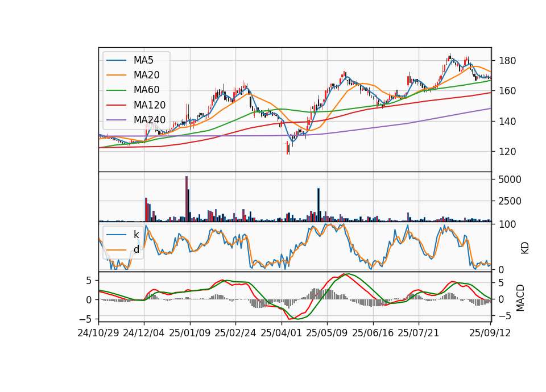546x392 pixels.
Task: Click the KD axis title
Action: pos(524,248)
